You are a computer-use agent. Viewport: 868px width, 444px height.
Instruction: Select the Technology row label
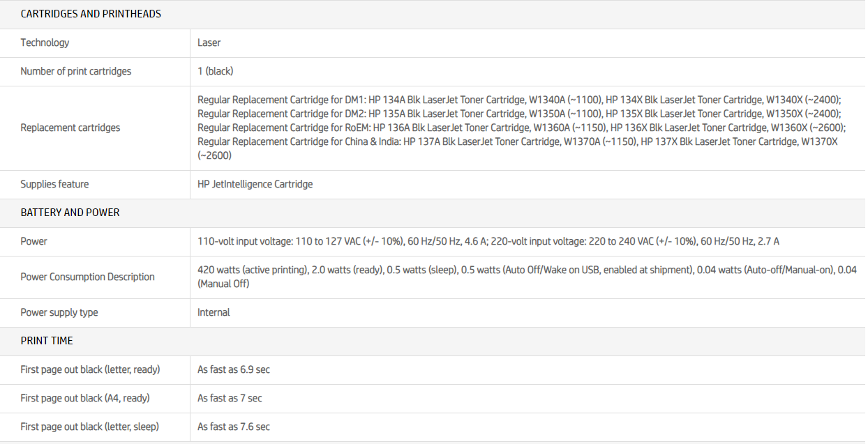tap(45, 43)
